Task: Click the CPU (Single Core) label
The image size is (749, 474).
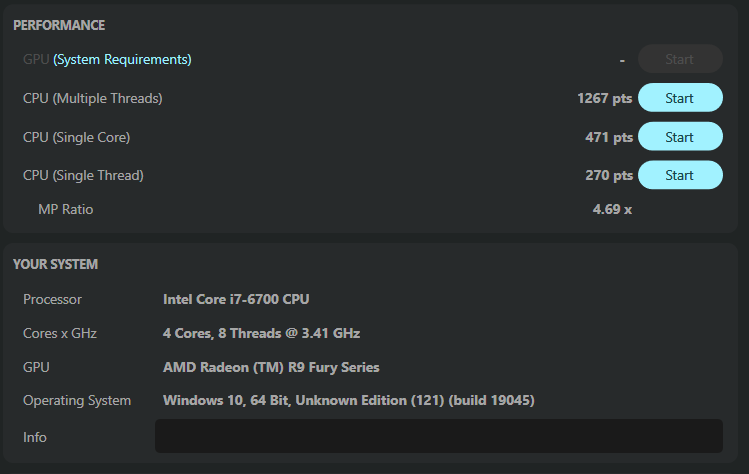Action: [x=76, y=137]
